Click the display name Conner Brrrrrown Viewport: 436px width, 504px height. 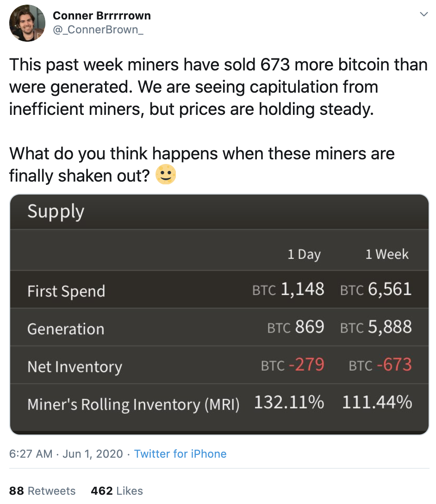tap(102, 16)
